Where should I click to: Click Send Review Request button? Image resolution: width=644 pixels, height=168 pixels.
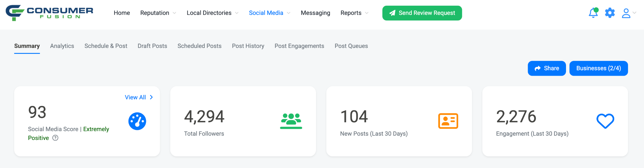422,13
